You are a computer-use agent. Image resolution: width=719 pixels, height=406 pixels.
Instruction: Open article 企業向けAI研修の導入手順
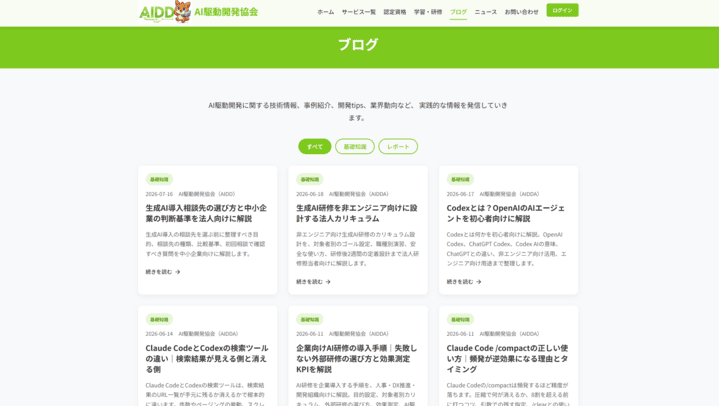point(357,358)
